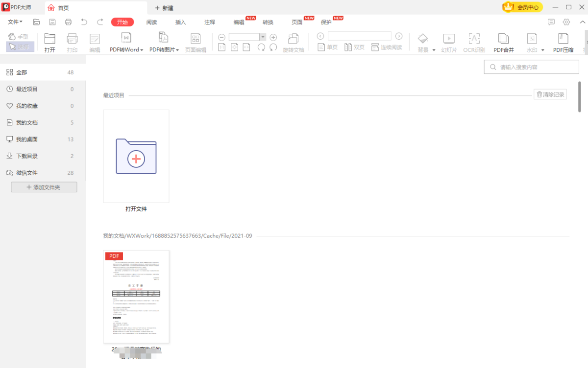The image size is (588, 368).
Task: Click the 添加文件夹 button
Action: (x=44, y=187)
